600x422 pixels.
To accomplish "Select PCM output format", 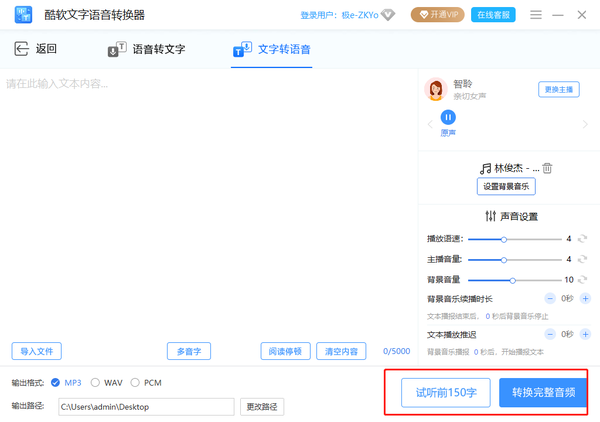I will 136,382.
